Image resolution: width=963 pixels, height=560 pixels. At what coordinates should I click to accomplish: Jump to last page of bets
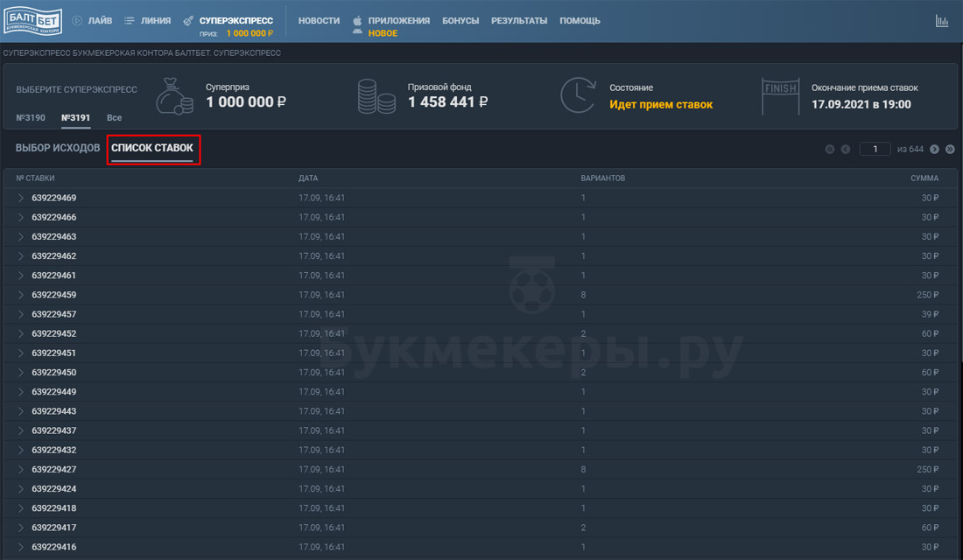tap(950, 150)
